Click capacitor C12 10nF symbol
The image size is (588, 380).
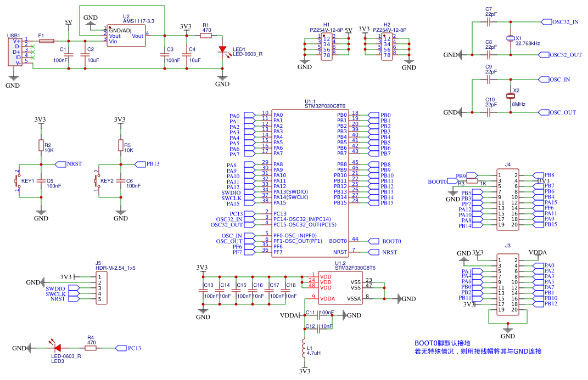coord(318,329)
